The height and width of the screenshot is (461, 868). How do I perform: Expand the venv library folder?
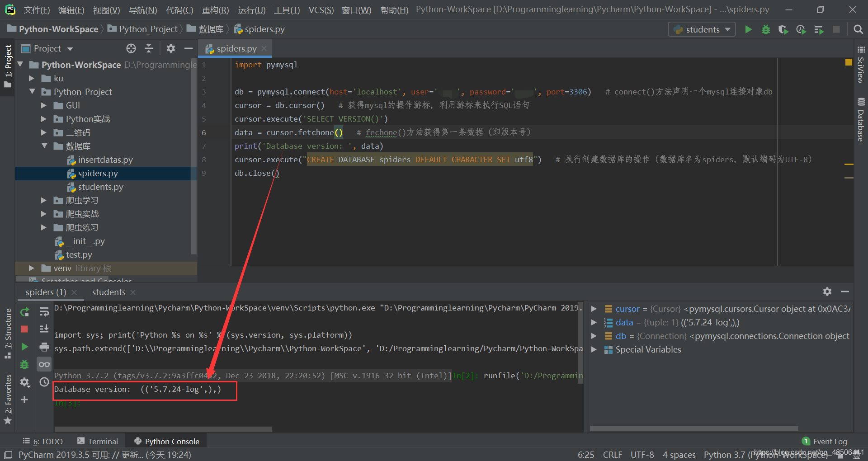(x=32, y=268)
